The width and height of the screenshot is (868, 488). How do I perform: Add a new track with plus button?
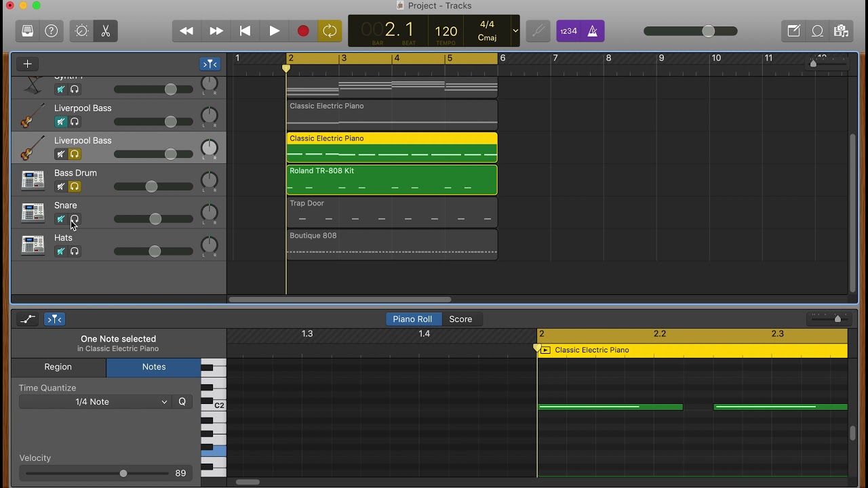(27, 64)
